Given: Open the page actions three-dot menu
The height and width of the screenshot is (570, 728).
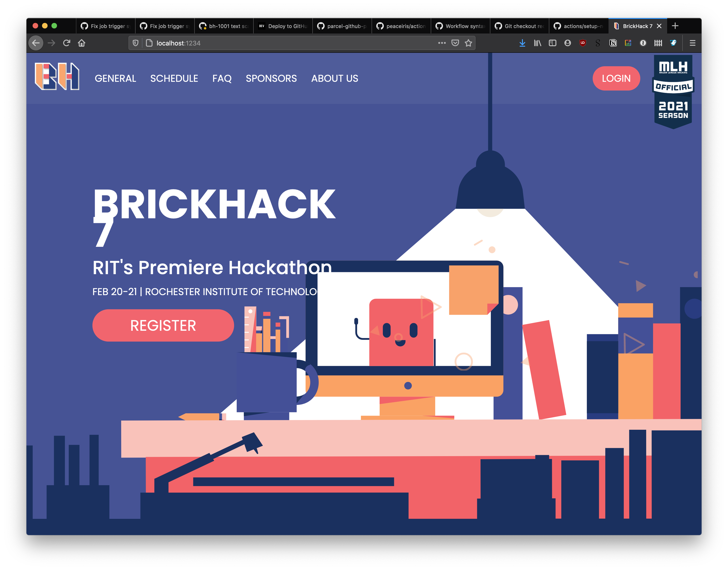Looking at the screenshot, I should 442,43.
